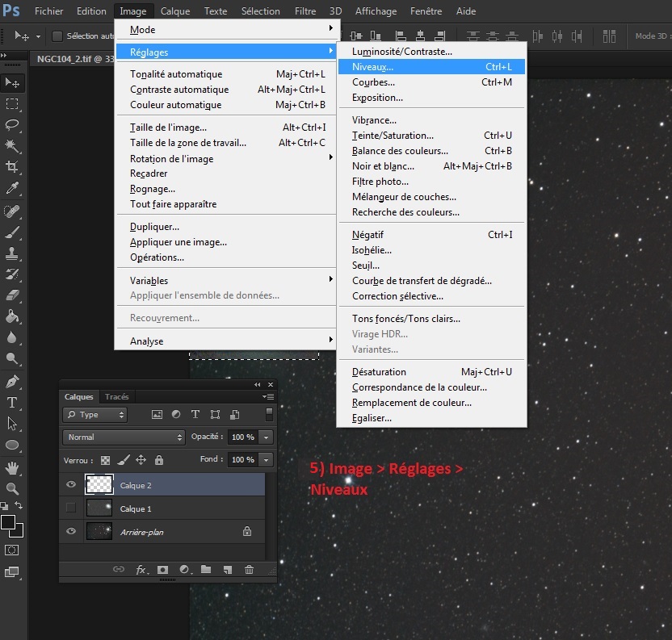Viewport: 672px width, 640px height.
Task: Open the Filtre menu
Action: tap(305, 11)
